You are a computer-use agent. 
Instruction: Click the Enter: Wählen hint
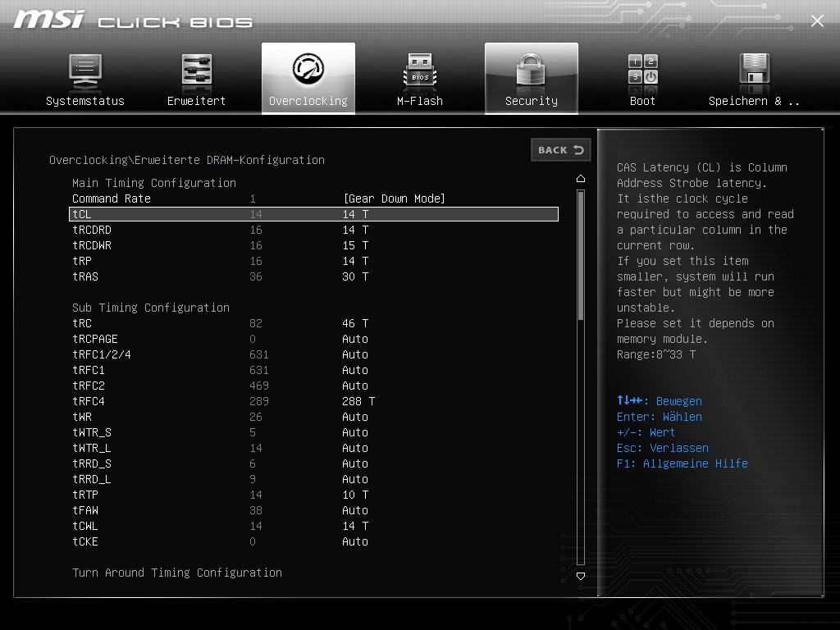[660, 417]
